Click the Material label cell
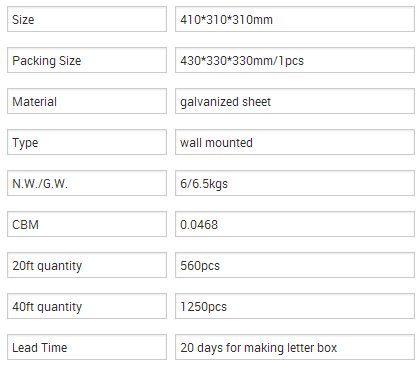This screenshot has height=368, width=419. [87, 101]
